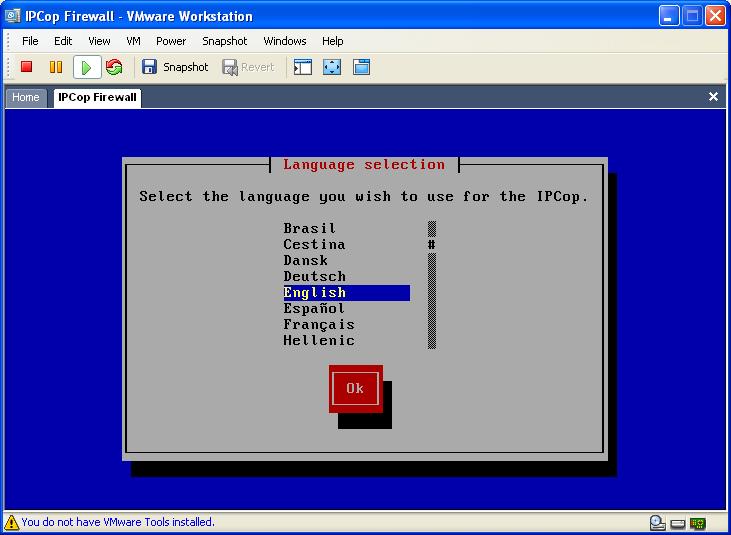731x535 pixels.
Task: Enter full screen mode via toolbar icon
Action: 332,67
